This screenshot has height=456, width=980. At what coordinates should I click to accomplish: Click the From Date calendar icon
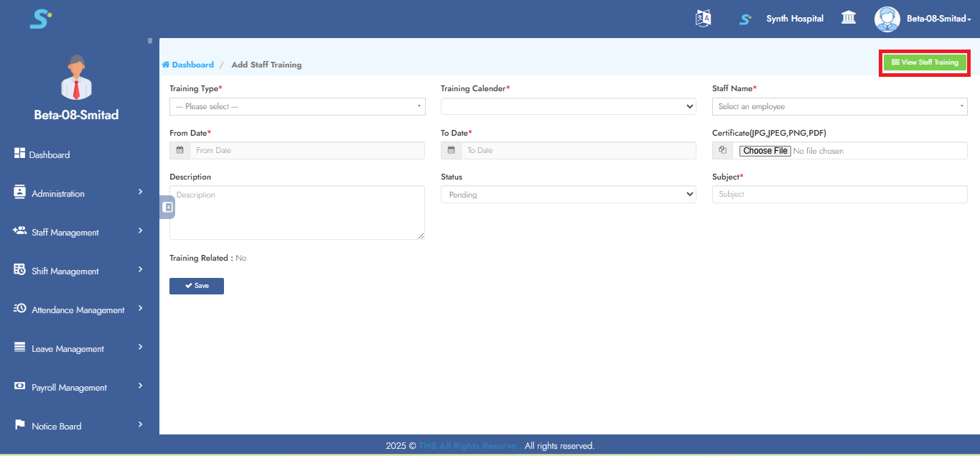point(179,150)
